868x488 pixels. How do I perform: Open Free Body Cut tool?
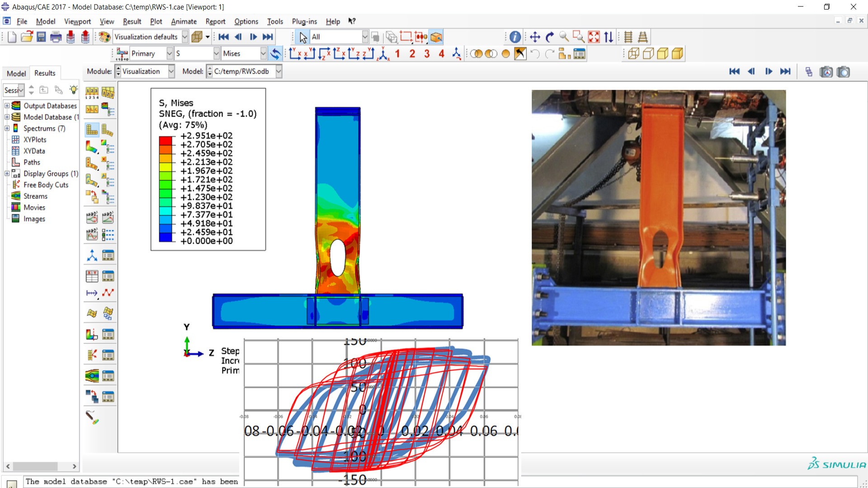92,355
